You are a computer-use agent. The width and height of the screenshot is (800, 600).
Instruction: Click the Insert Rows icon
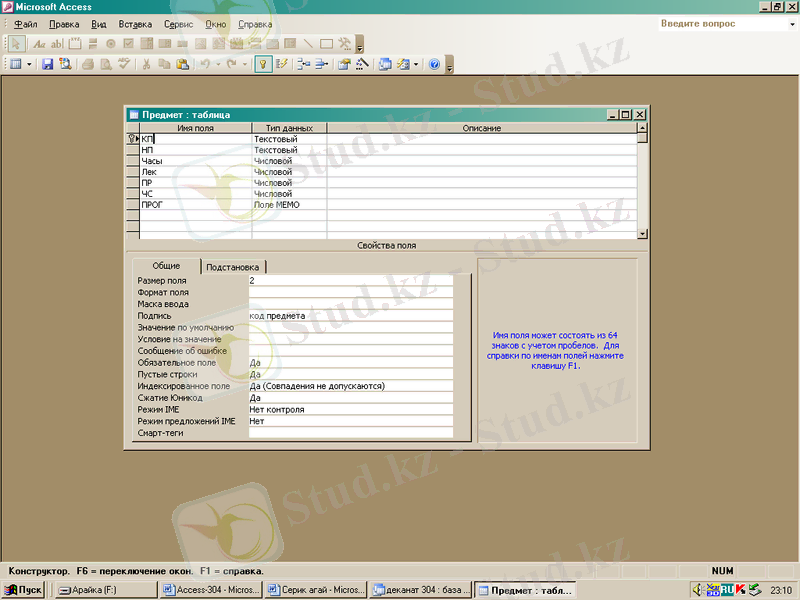tap(303, 64)
